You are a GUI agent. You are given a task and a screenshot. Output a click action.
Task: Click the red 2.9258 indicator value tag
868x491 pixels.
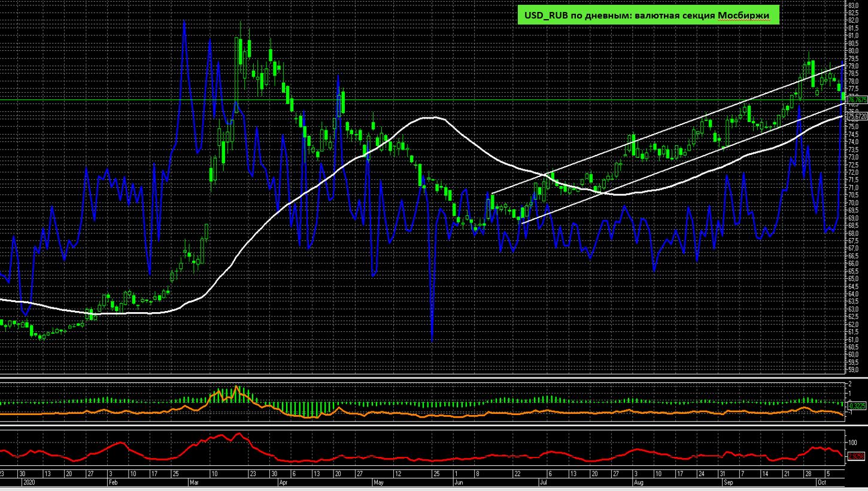pos(857,456)
